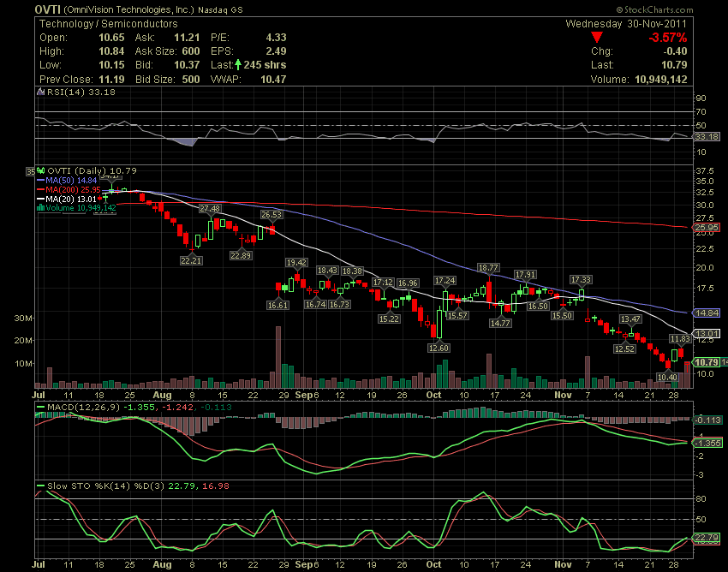
Task: Click the Technology / Semiconductors sector text
Action: coord(108,24)
